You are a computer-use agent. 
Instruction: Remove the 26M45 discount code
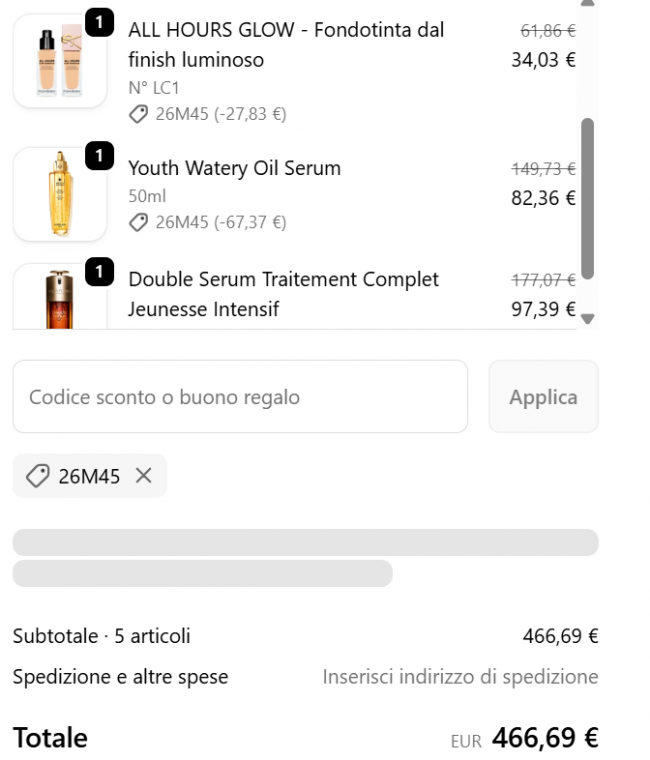[143, 476]
